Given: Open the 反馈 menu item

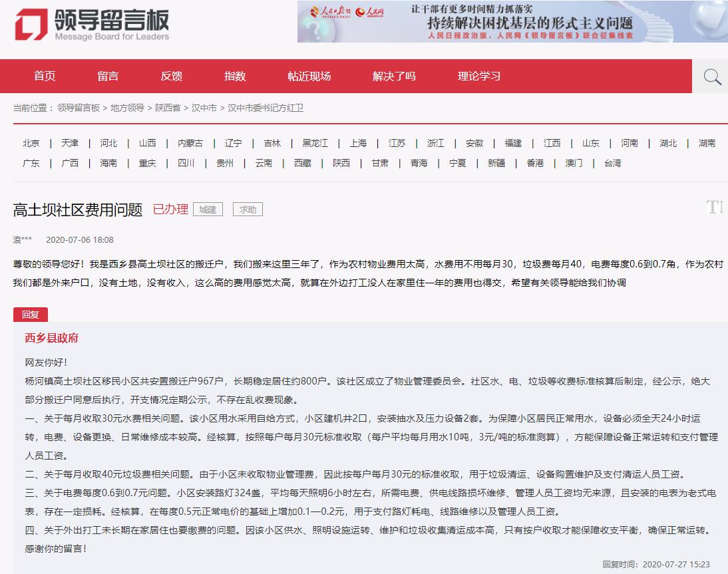Looking at the screenshot, I should (x=171, y=76).
